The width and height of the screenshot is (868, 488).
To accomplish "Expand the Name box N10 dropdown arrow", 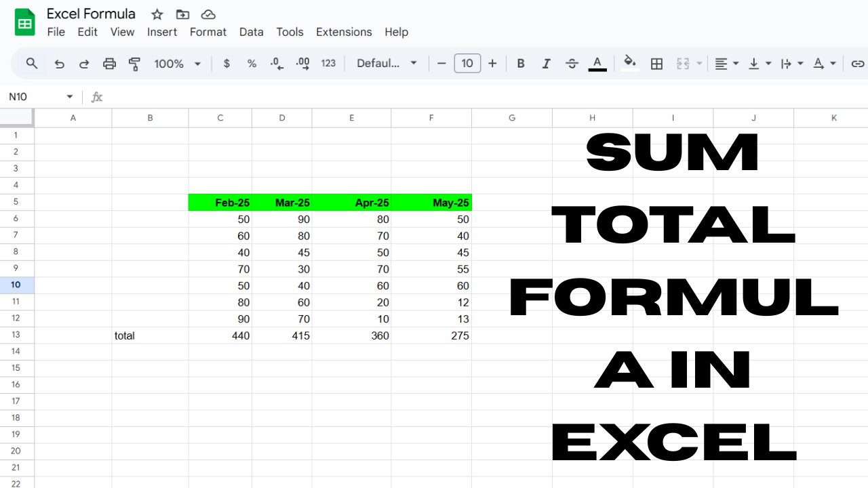I will pyautogui.click(x=69, y=97).
